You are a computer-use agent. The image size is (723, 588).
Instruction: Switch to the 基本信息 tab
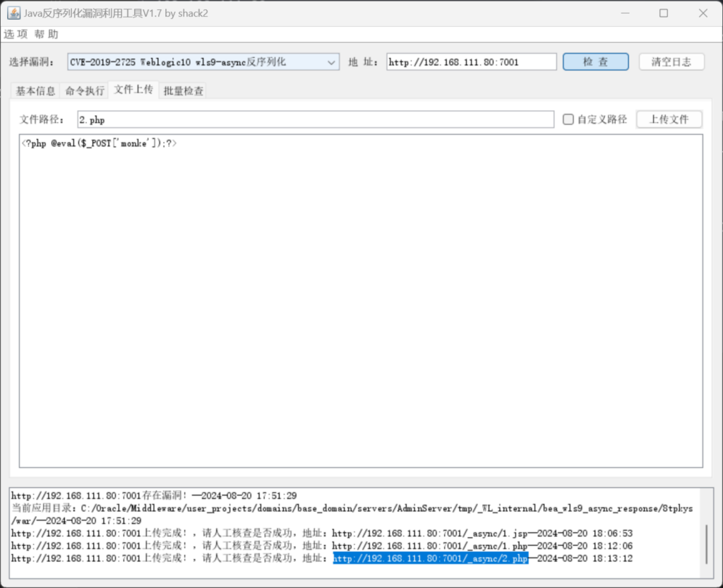(35, 91)
